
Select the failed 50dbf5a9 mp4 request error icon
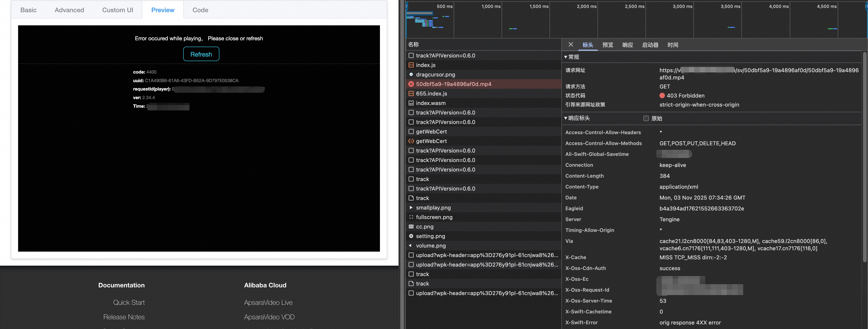pyautogui.click(x=411, y=84)
